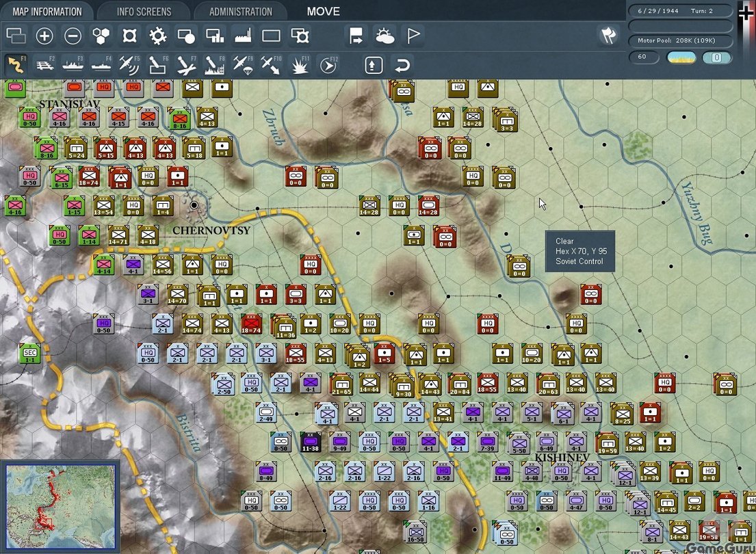Click the Motor Pool status readout
This screenshot has width=756, height=554.
pos(681,40)
